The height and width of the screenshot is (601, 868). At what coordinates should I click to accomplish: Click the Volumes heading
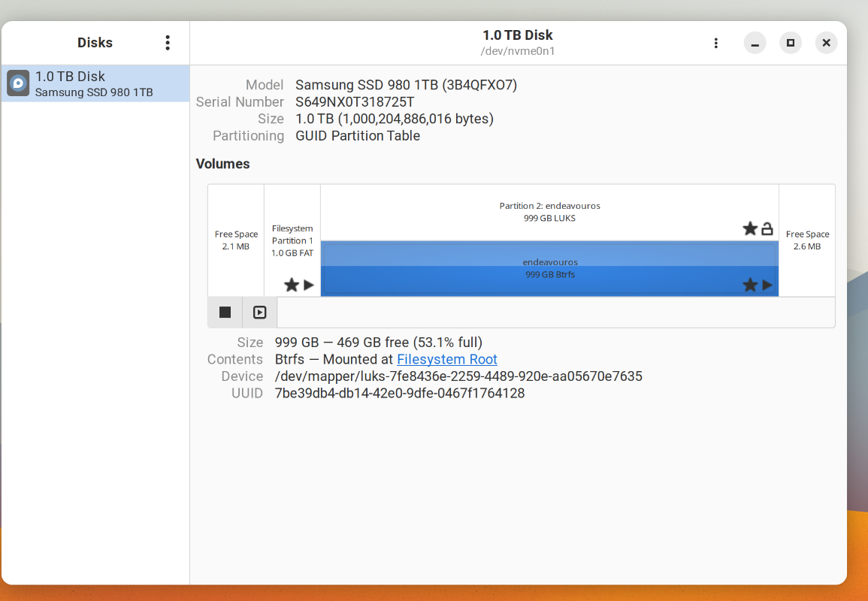[x=222, y=164]
